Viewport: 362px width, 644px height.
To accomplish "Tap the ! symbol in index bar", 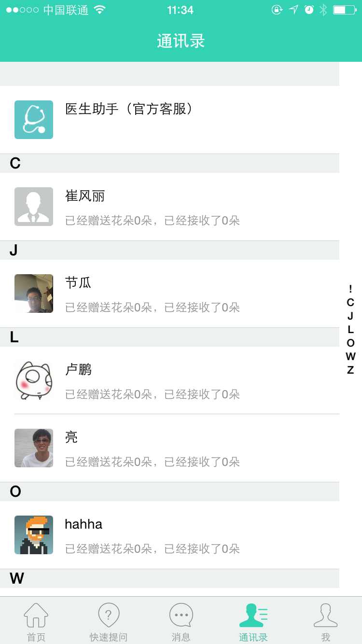I will tap(350, 289).
